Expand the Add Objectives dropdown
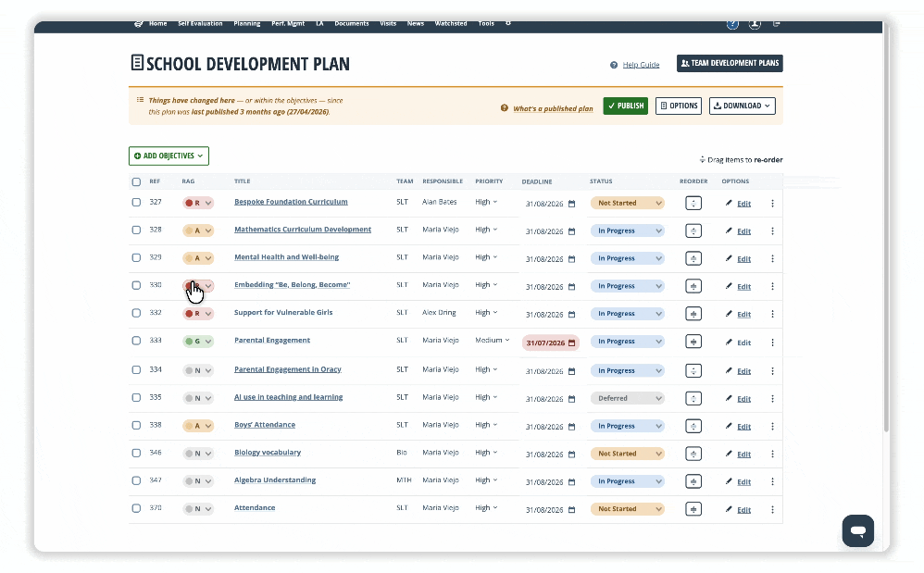The width and height of the screenshot is (924, 573). coord(169,156)
